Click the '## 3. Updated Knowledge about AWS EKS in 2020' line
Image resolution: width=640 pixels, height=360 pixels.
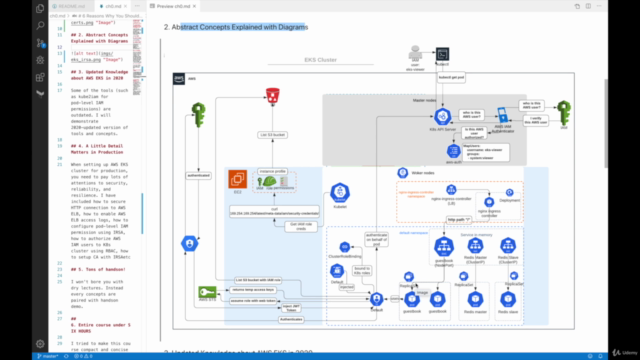pyautogui.click(x=99, y=75)
